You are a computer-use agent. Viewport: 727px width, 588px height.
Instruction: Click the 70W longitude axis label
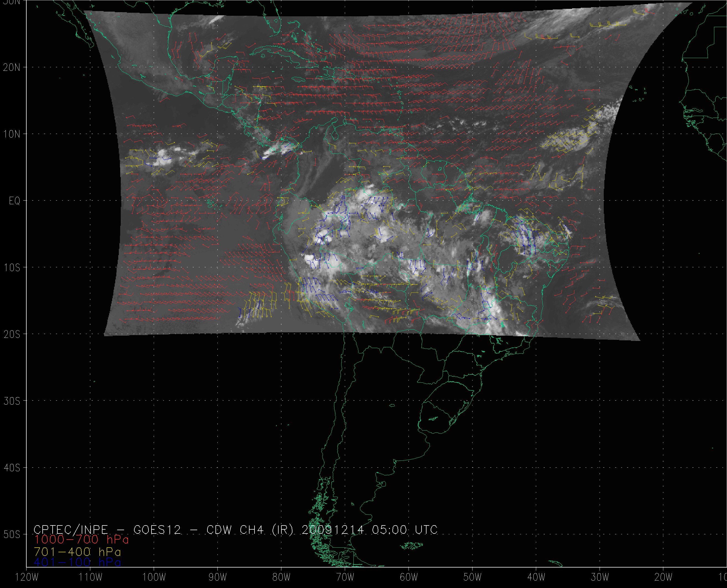(345, 577)
